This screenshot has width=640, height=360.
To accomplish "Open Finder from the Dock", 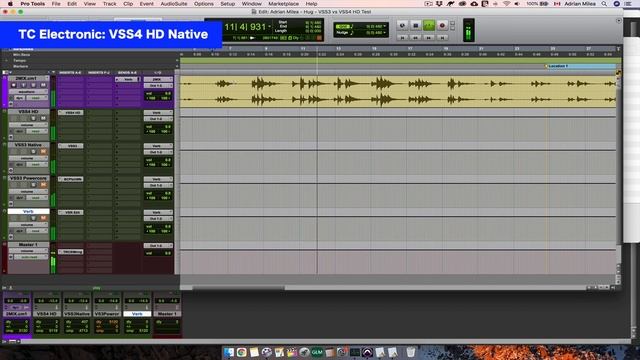I will pyautogui.click(x=229, y=352).
